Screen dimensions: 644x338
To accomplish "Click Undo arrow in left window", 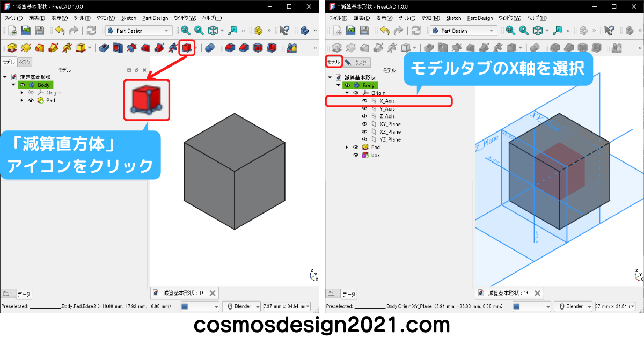I will click(60, 31).
